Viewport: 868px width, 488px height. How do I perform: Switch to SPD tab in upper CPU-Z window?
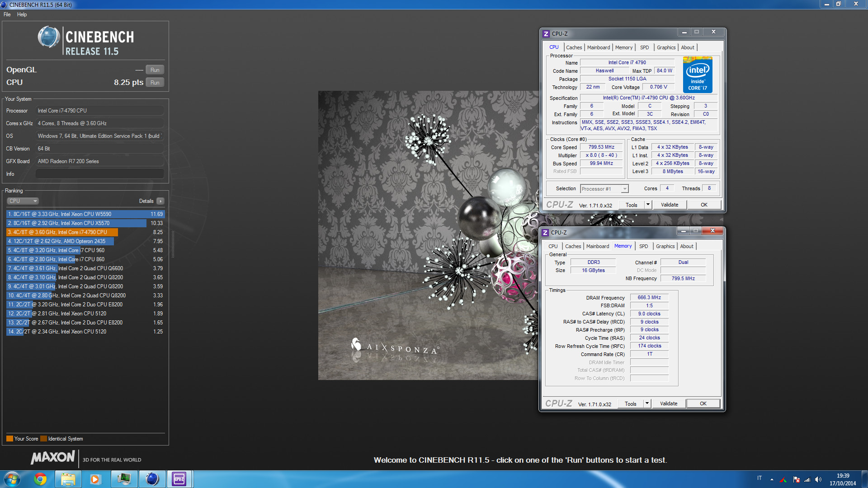click(x=644, y=47)
